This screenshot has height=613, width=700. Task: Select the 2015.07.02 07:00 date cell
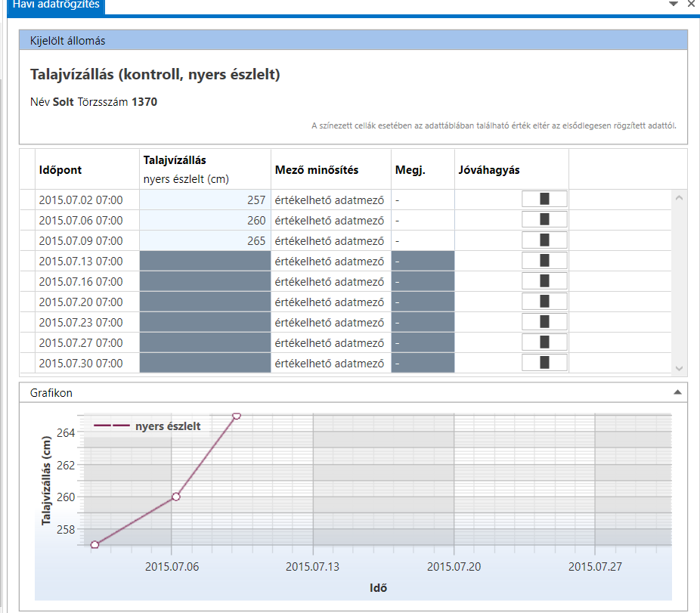pos(87,200)
